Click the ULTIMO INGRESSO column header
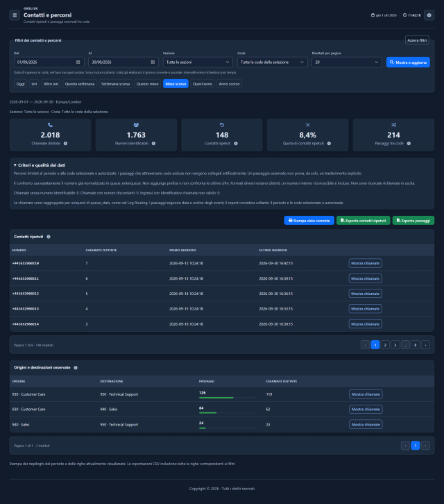Image resolution: width=444 pixels, height=504 pixels. coord(273,251)
